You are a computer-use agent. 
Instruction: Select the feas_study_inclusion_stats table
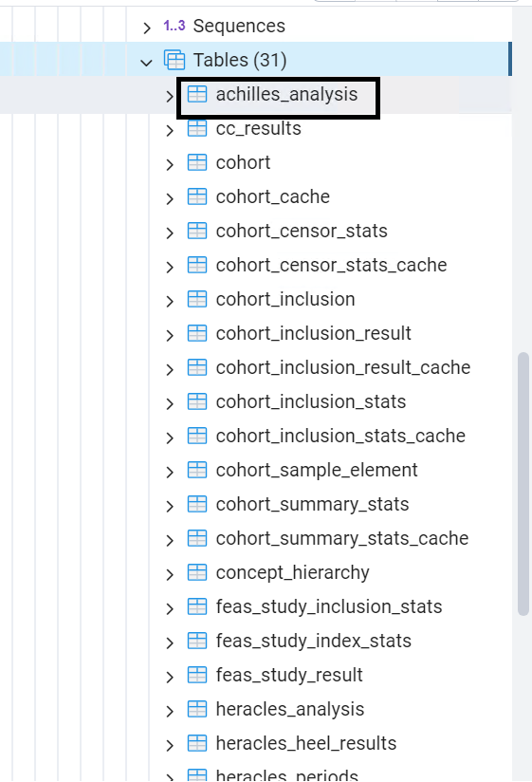[x=329, y=606]
